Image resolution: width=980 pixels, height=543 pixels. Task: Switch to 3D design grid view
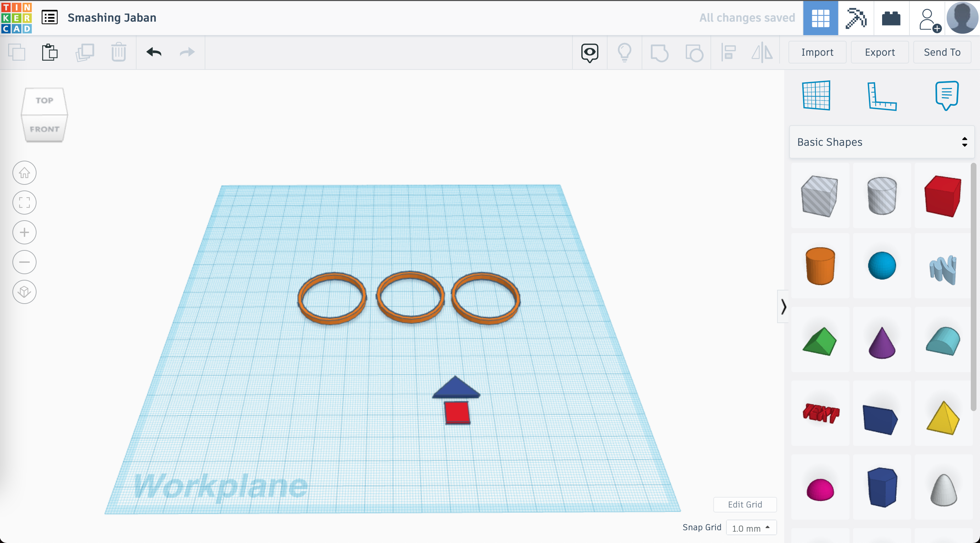pyautogui.click(x=820, y=18)
